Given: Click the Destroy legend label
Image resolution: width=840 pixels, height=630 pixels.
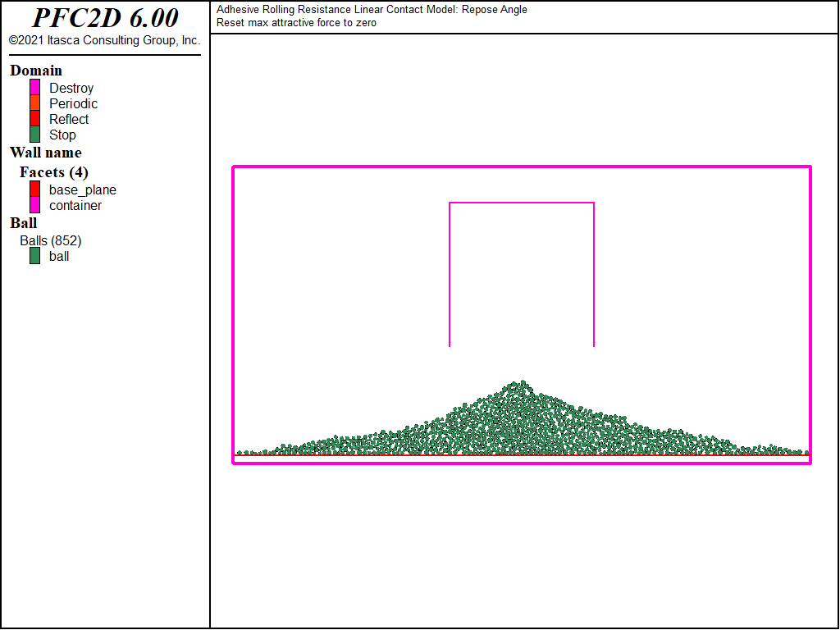Looking at the screenshot, I should click(71, 88).
